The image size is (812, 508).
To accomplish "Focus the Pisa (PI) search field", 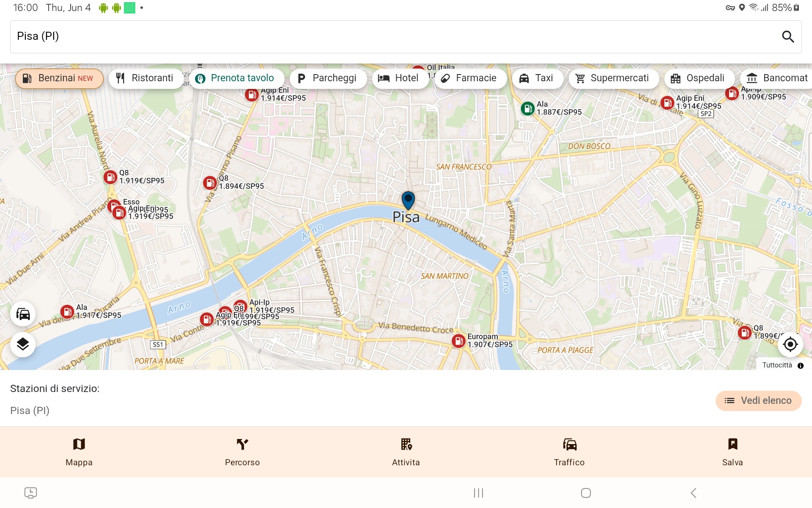I will (x=406, y=37).
